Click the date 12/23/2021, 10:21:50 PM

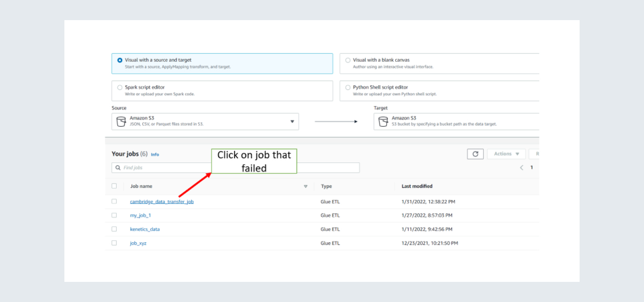tap(429, 243)
